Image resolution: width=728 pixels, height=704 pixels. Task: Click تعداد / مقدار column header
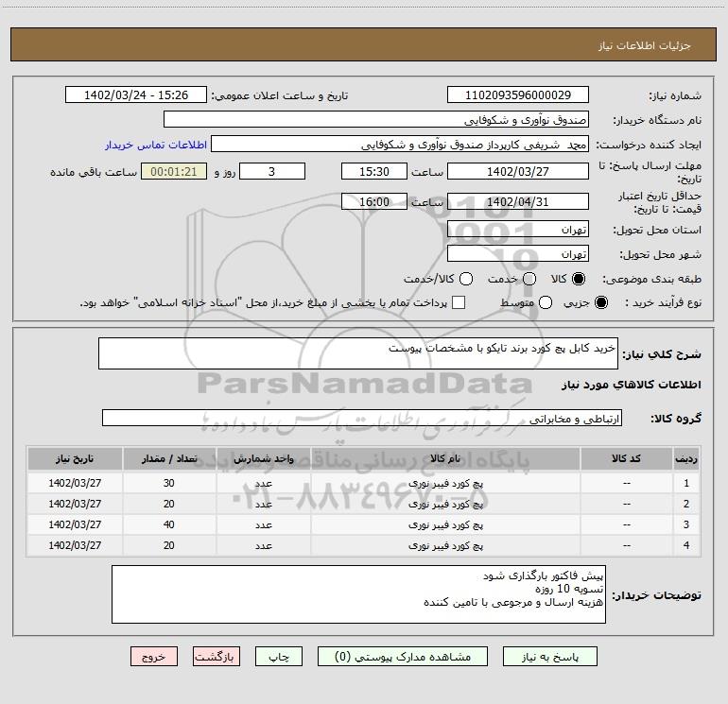pos(169,458)
